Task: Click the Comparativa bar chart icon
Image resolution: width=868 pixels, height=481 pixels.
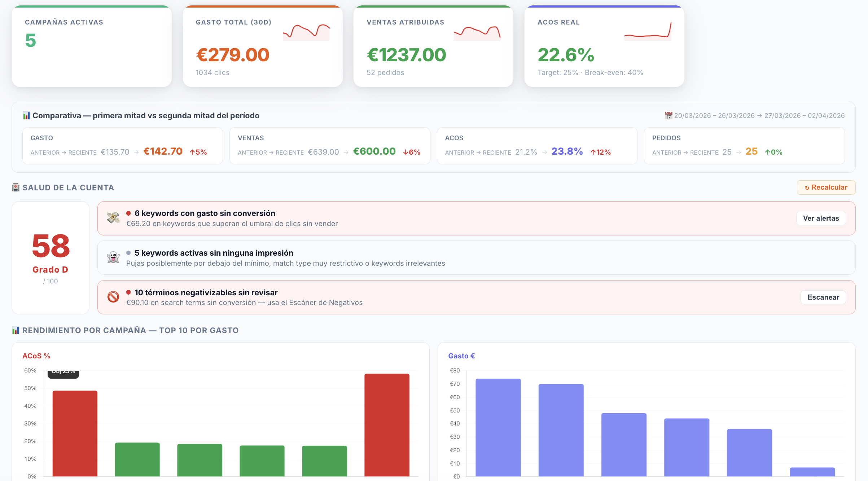Action: [26, 116]
